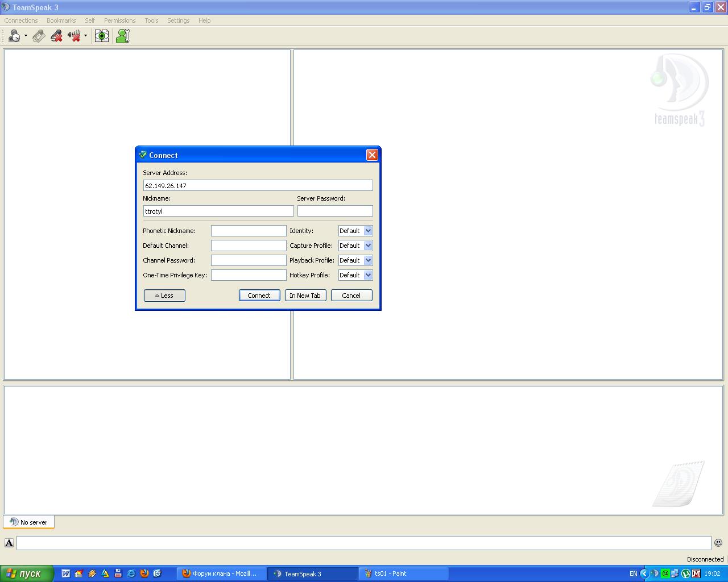Click the In New Tab button

pos(305,296)
